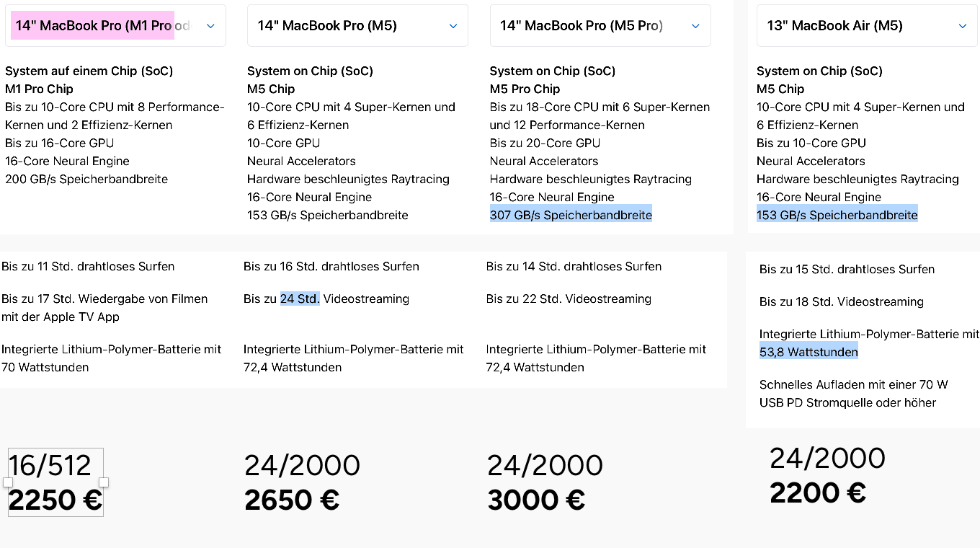Click "Bis zu 22 Std. Videostreaming" text
This screenshot has width=980, height=548.
click(x=569, y=299)
